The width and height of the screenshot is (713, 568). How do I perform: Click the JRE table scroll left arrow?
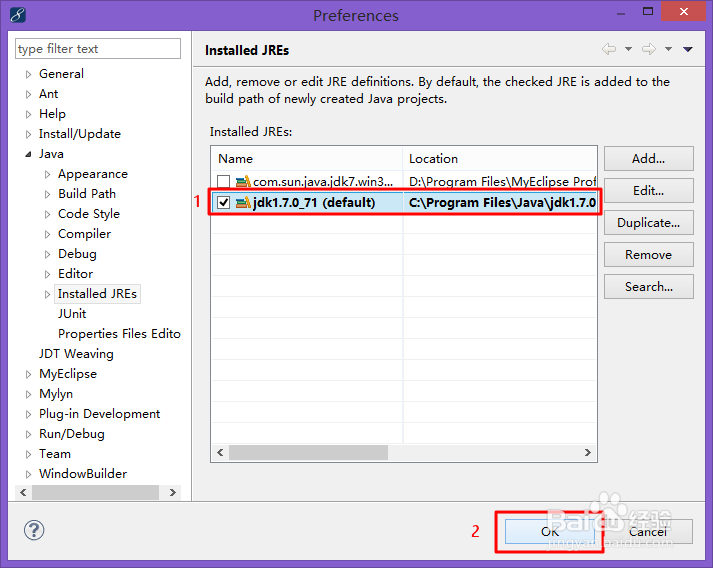220,452
